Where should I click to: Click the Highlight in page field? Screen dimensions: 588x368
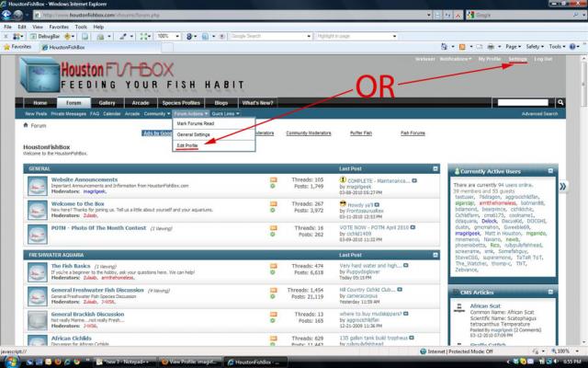pos(356,37)
